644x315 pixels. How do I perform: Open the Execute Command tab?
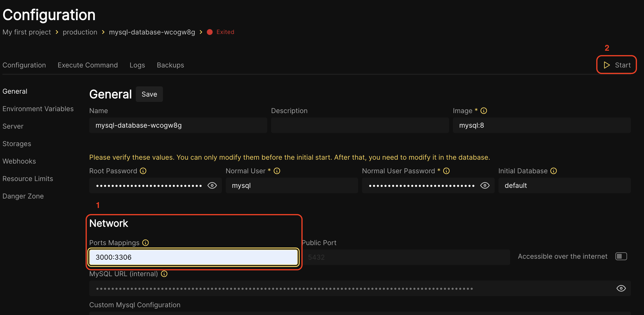point(88,65)
